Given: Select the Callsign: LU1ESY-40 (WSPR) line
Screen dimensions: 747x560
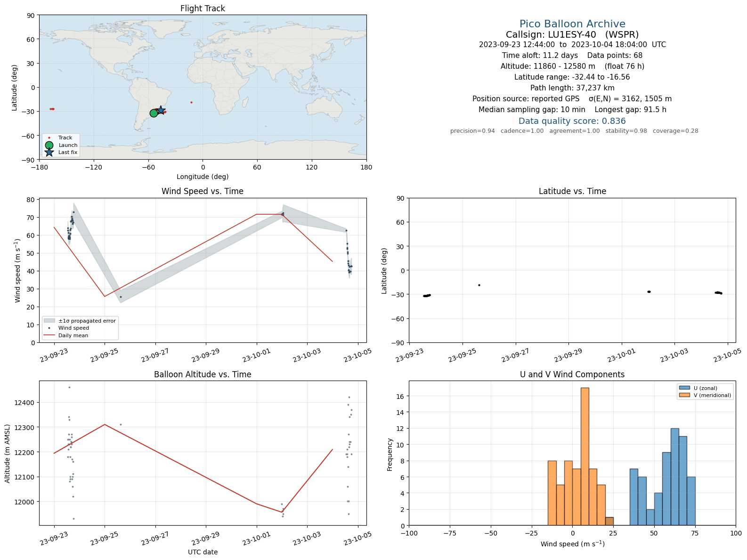Looking at the screenshot, I should click(x=572, y=34).
